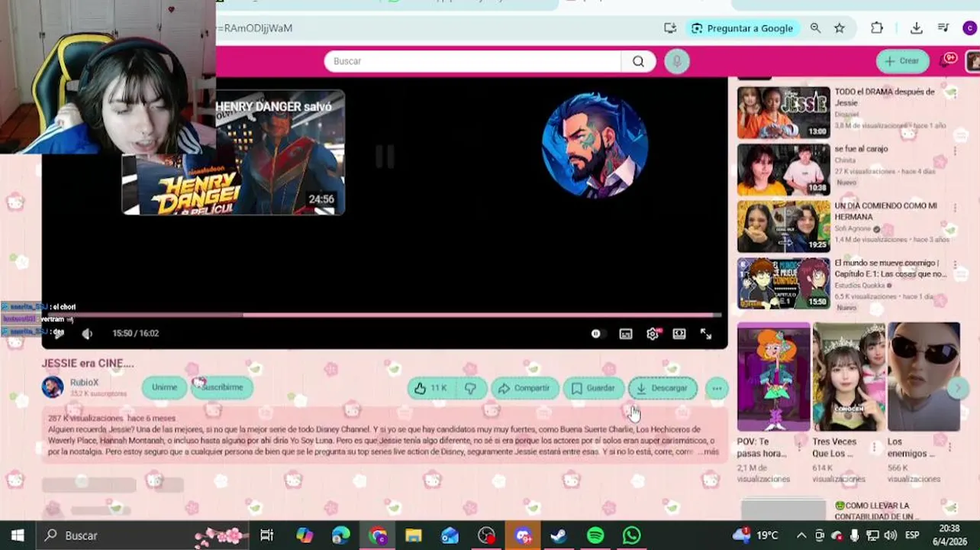Open Microsoft Copilot from taskbar

tap(305, 535)
